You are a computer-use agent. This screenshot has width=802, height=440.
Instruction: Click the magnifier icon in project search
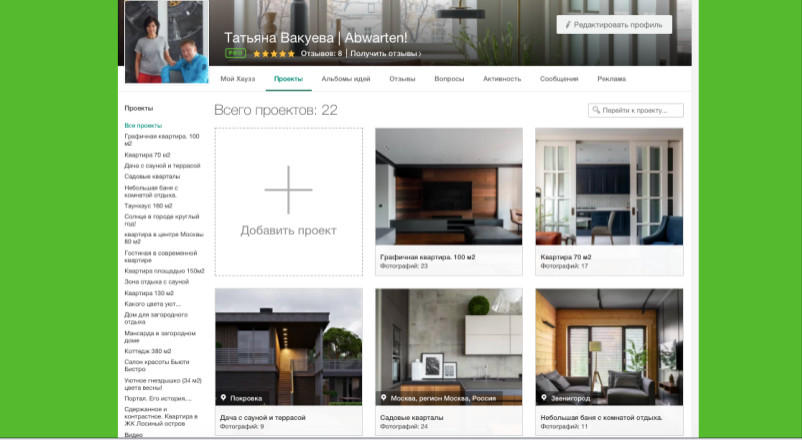596,110
